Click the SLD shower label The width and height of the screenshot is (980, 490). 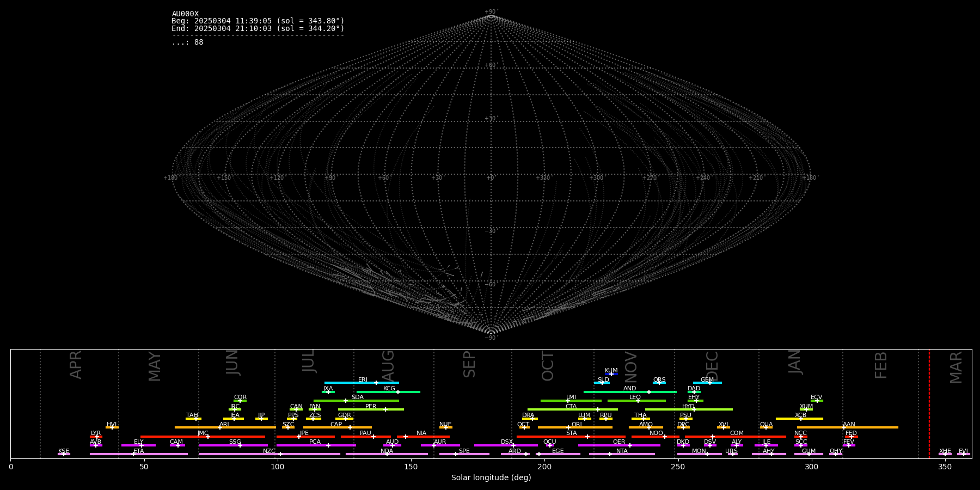(x=603, y=380)
